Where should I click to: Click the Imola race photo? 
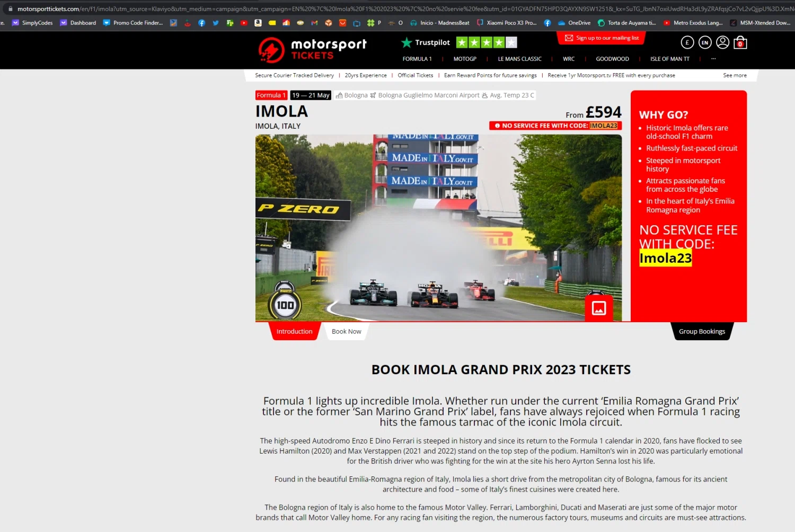pos(438,228)
